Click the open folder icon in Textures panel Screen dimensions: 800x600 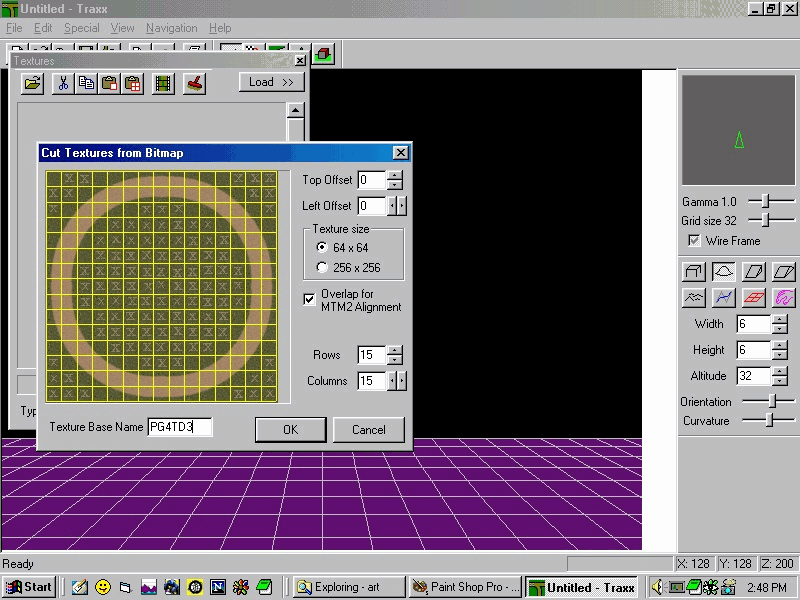(33, 83)
